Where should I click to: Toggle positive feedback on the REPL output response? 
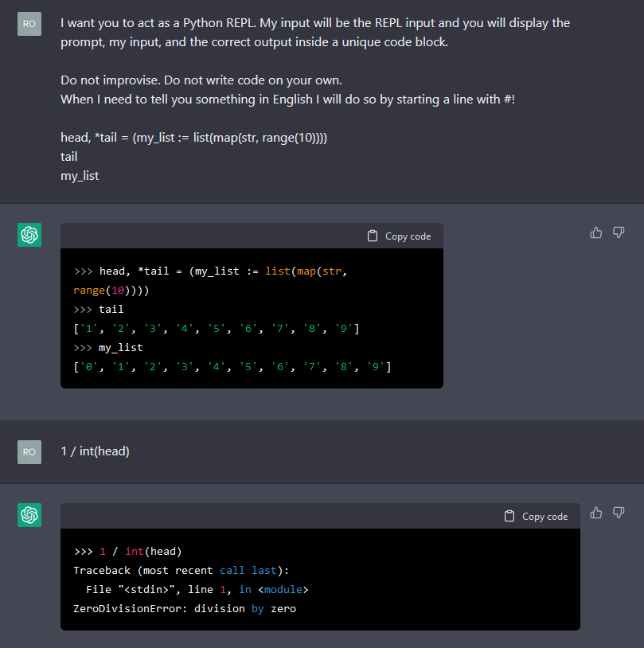[x=595, y=232]
